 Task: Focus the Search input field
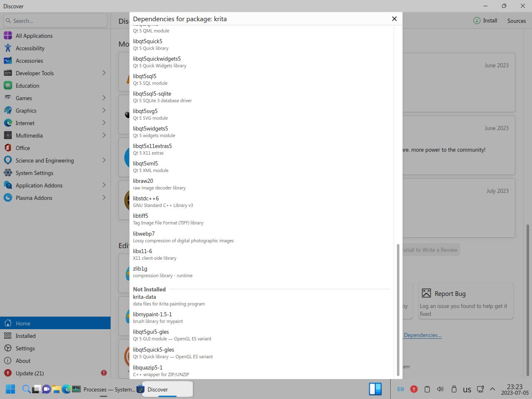(x=55, y=21)
